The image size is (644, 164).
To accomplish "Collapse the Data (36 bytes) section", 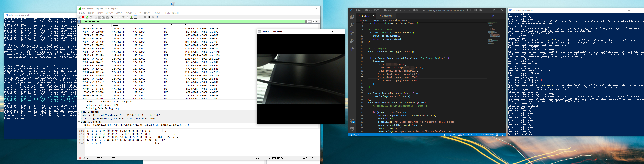I will click(79, 122).
